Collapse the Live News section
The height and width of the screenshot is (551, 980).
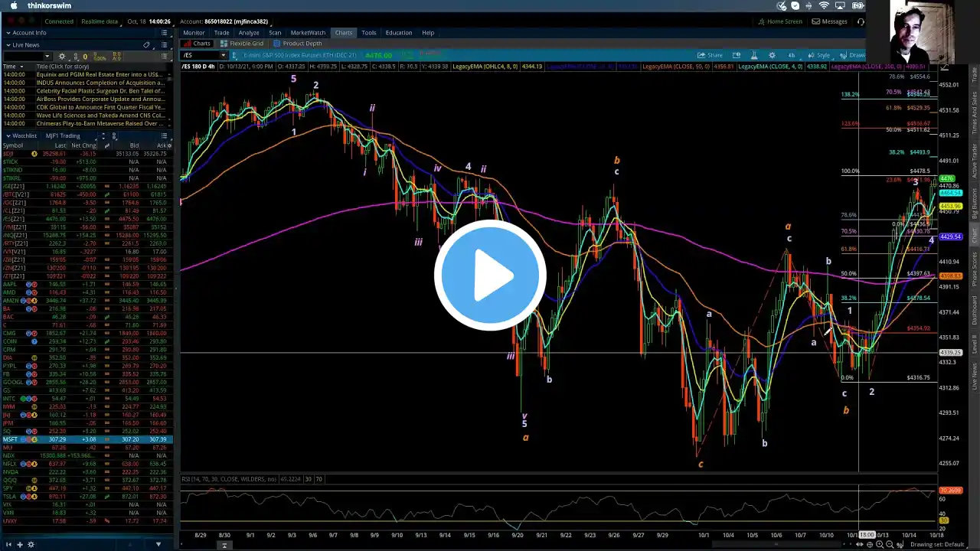pyautogui.click(x=8, y=45)
